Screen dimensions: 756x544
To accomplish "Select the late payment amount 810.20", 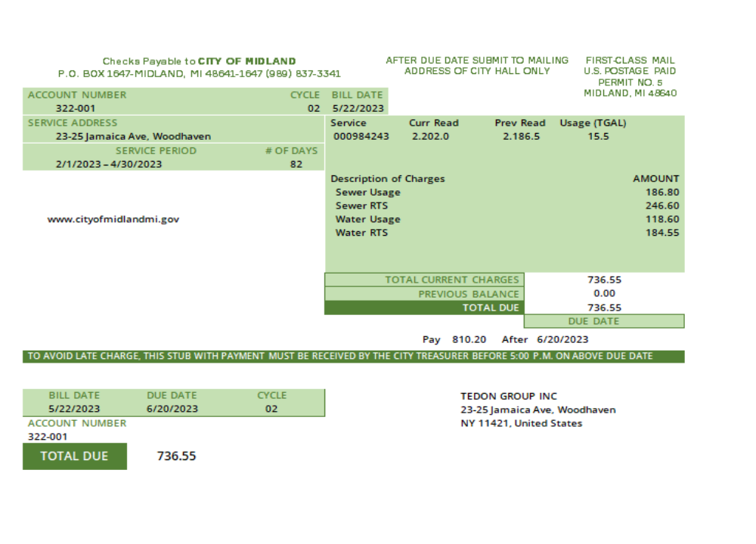I will click(469, 340).
